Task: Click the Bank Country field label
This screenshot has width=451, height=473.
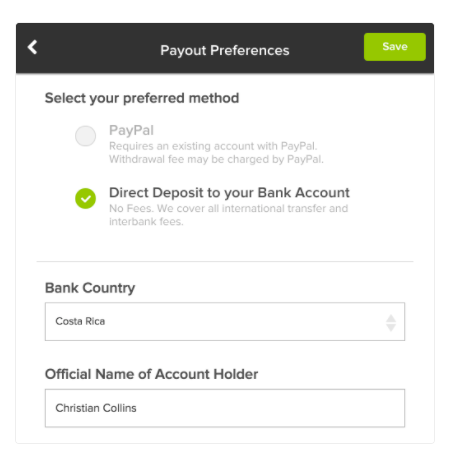Action: pyautogui.click(x=90, y=288)
